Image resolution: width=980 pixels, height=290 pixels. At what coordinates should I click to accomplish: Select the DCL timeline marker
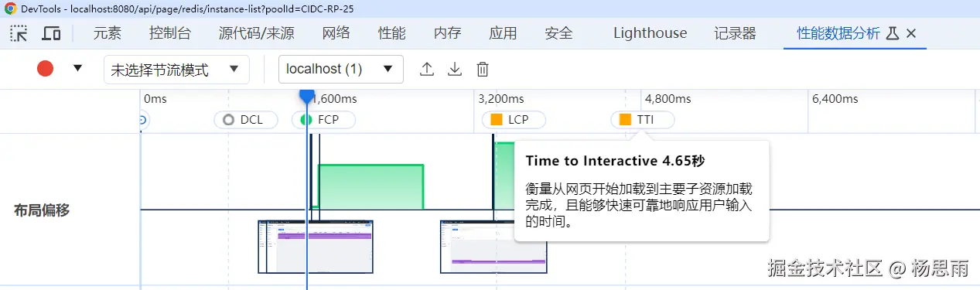(x=245, y=120)
